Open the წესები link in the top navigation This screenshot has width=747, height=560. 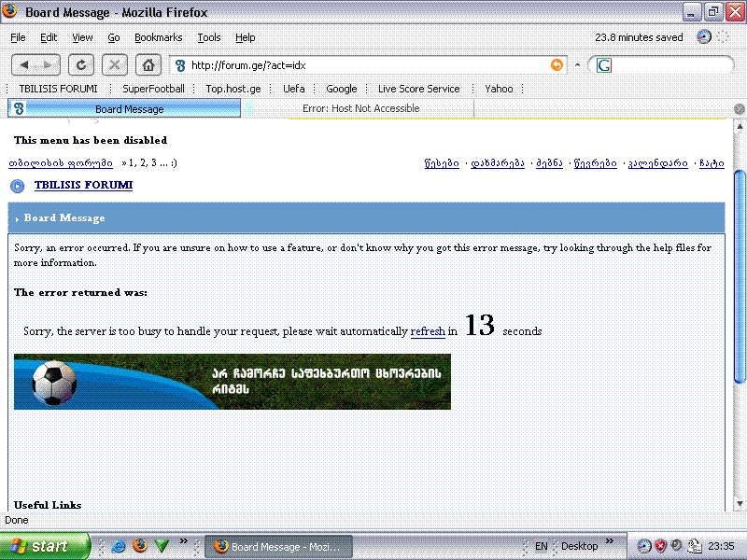click(442, 163)
